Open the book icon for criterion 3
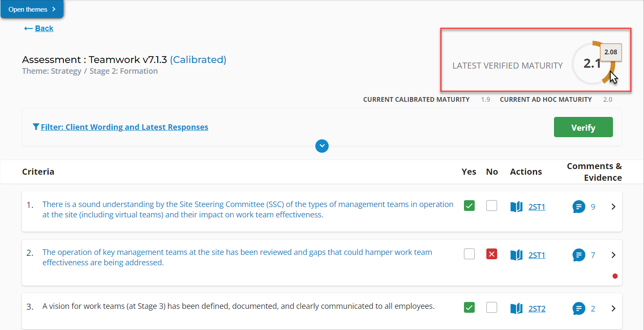Viewport: 644px width, 330px height. [x=516, y=309]
